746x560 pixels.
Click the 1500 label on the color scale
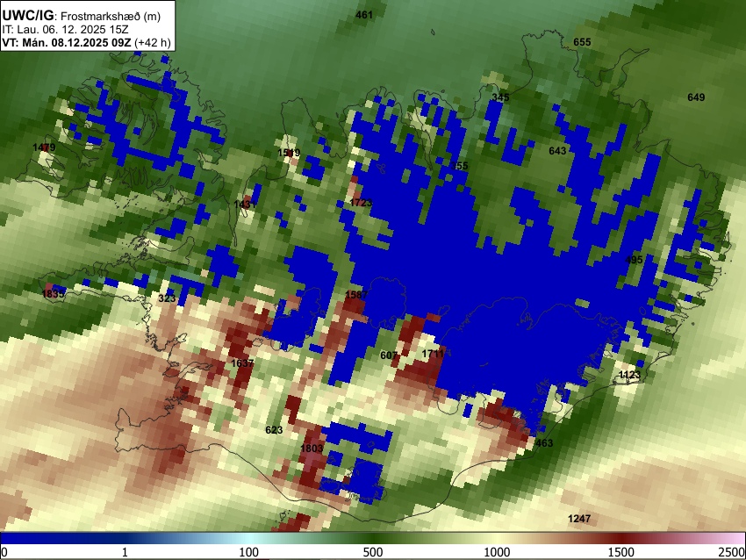[x=620, y=552]
